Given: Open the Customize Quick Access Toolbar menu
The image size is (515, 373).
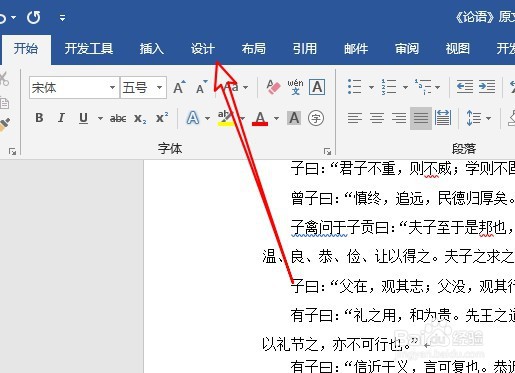Looking at the screenshot, I should click(62, 17).
